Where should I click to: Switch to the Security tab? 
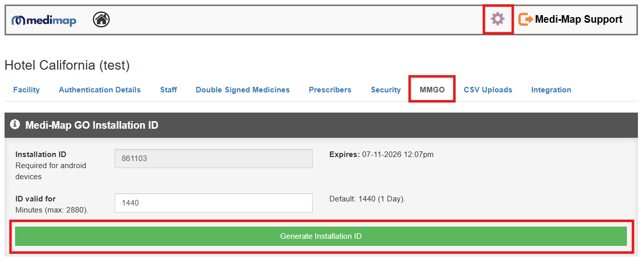tap(385, 90)
